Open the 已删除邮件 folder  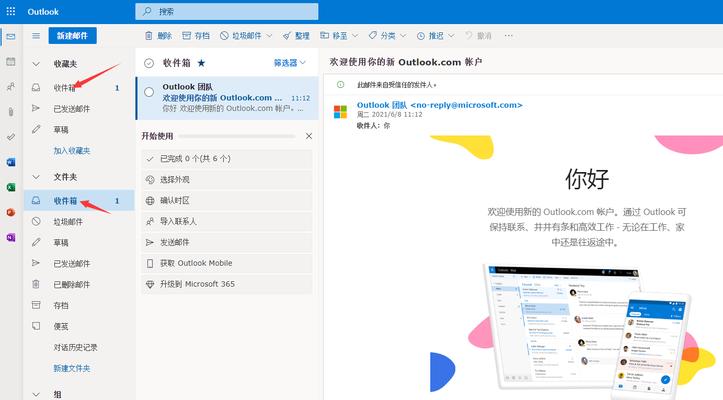click(x=79, y=285)
